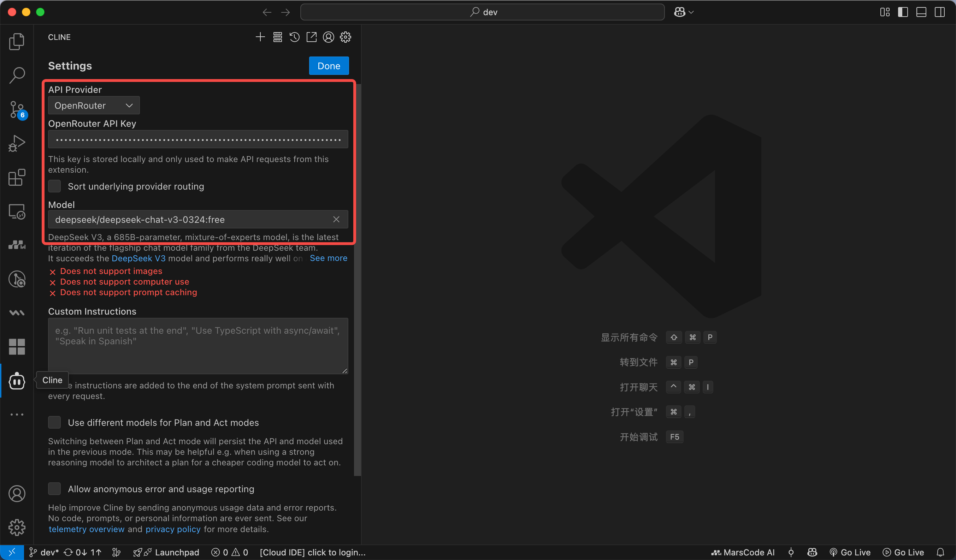Click the Custom Instructions text area
Viewport: 956px width, 560px height.
(198, 346)
